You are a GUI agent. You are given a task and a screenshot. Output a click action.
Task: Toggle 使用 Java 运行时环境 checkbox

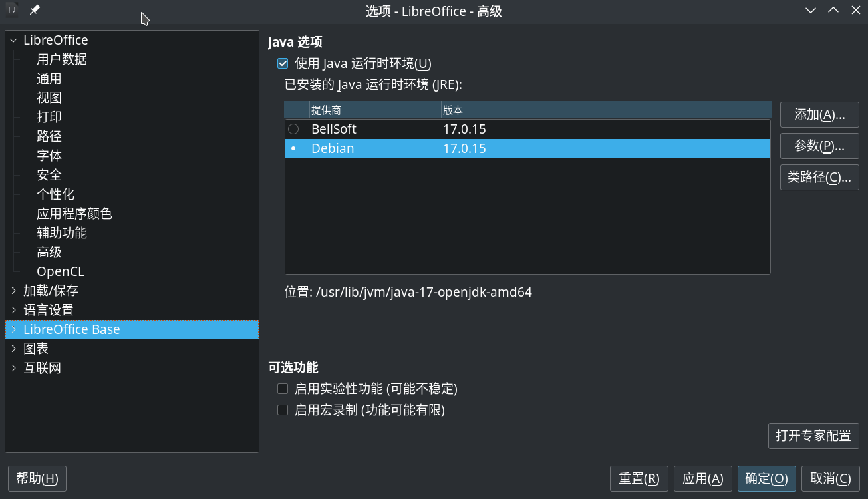pyautogui.click(x=283, y=64)
